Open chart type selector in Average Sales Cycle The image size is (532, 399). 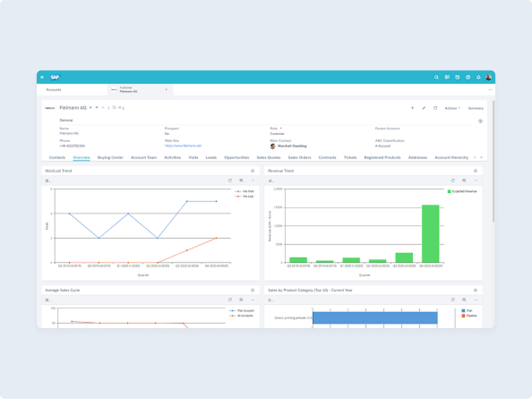click(48, 300)
